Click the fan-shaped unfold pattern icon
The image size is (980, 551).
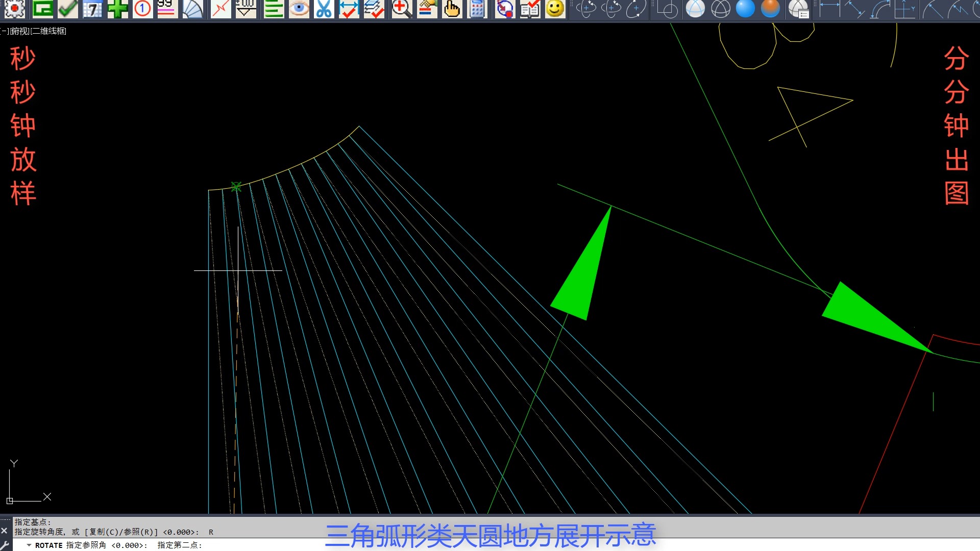pyautogui.click(x=193, y=9)
